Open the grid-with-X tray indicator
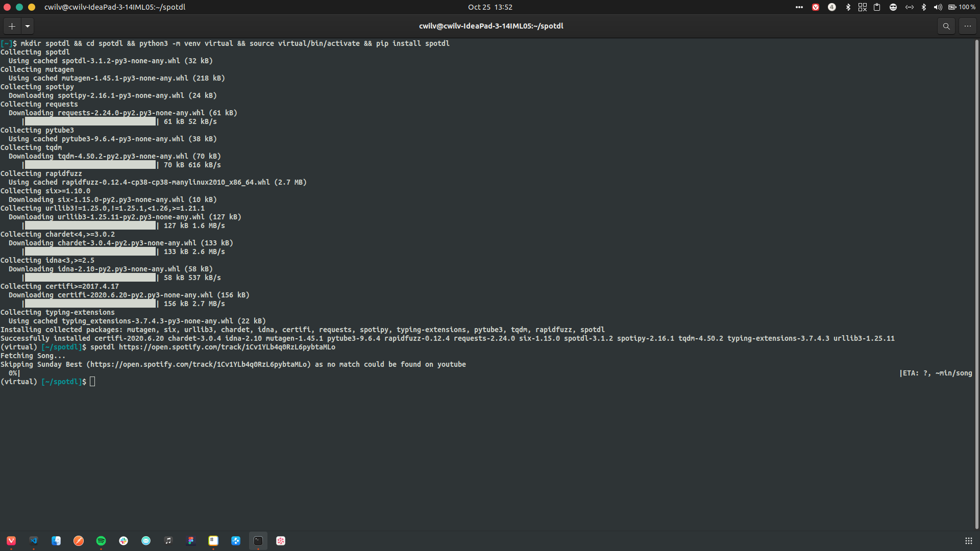980x551 pixels. [863, 7]
